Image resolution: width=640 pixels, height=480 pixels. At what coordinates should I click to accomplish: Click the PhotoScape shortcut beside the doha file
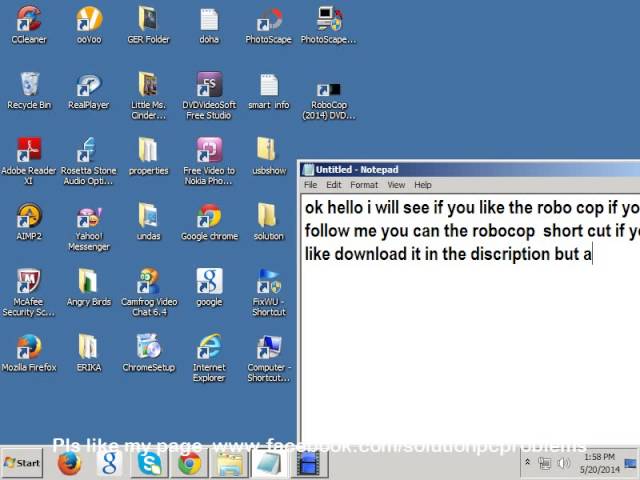click(x=268, y=24)
